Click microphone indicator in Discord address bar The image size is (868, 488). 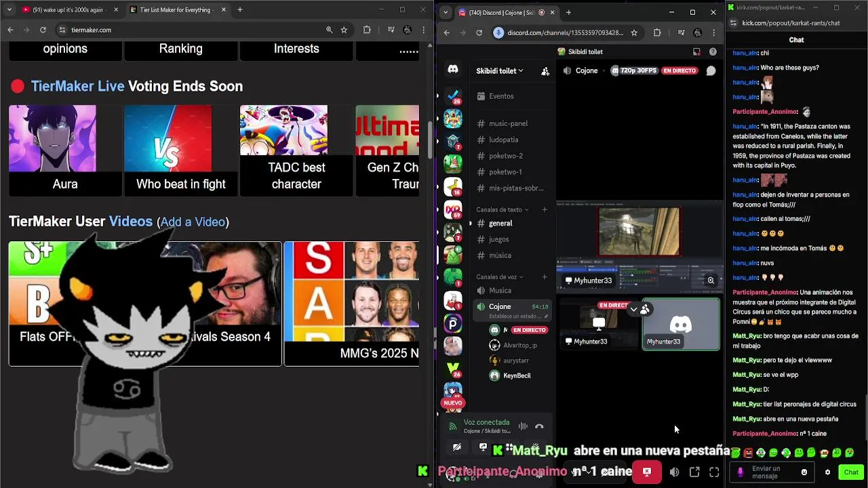498,33
